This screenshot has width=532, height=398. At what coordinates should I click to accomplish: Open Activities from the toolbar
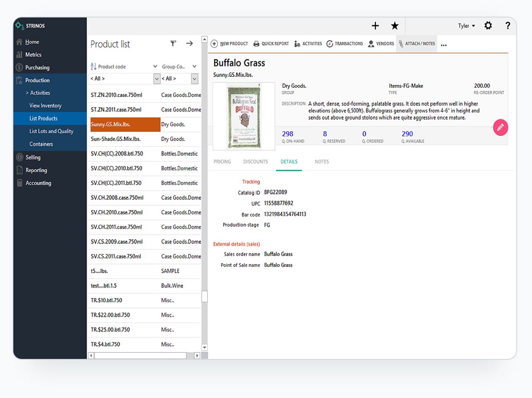tap(308, 43)
